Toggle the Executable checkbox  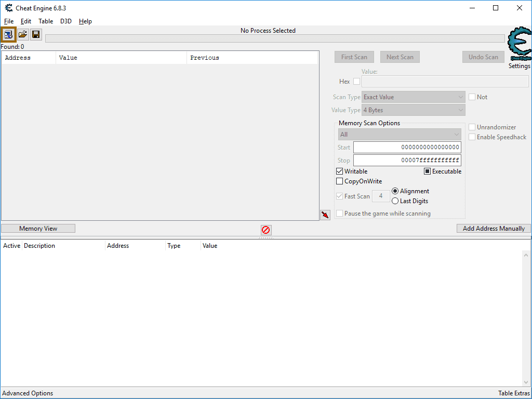[x=427, y=171]
